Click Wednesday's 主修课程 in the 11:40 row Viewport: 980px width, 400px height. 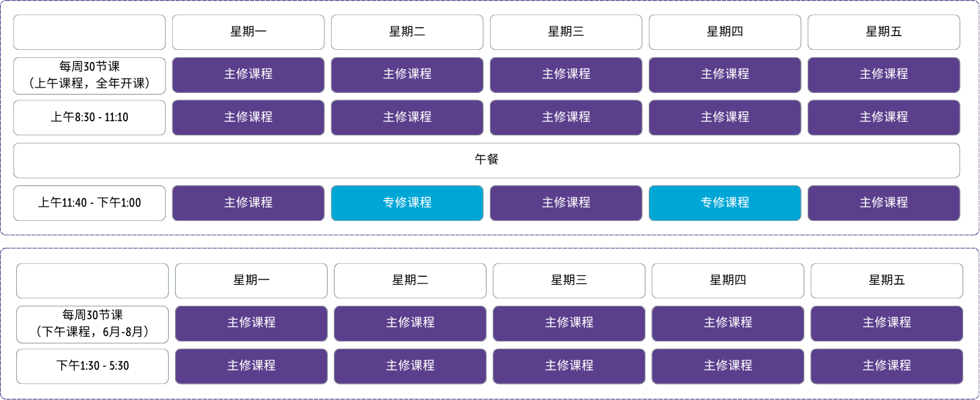click(x=566, y=203)
